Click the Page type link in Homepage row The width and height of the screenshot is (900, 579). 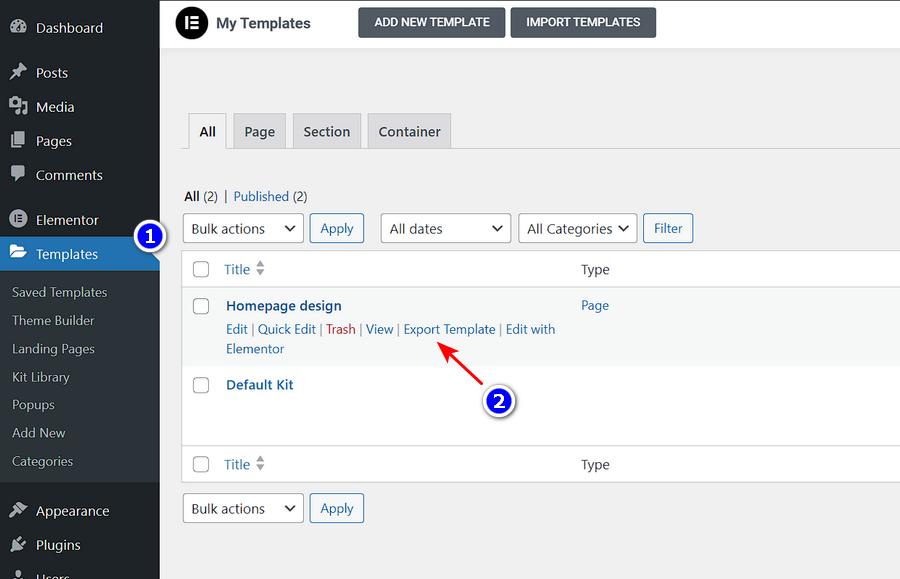[x=595, y=305]
